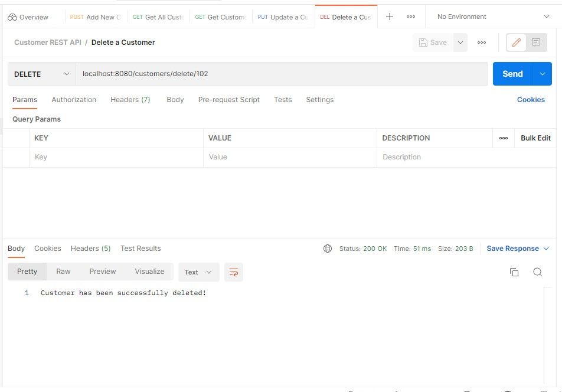Image resolution: width=562 pixels, height=392 pixels.
Task: Toggle line wrapping in response body
Action: click(x=234, y=272)
